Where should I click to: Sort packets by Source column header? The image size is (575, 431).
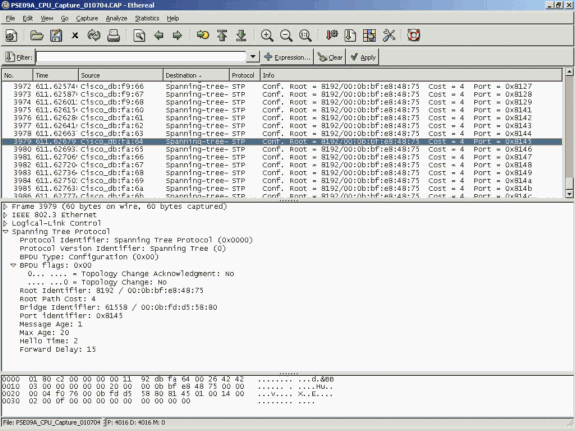tap(121, 75)
